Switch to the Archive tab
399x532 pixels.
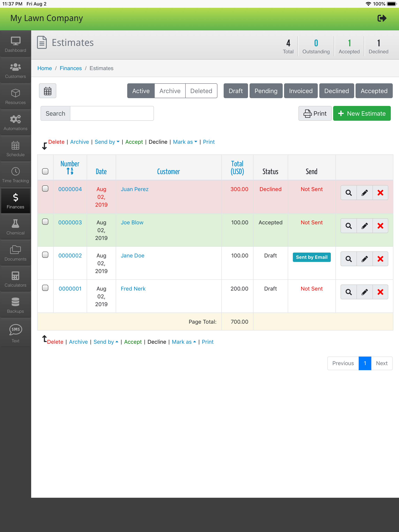tap(170, 91)
